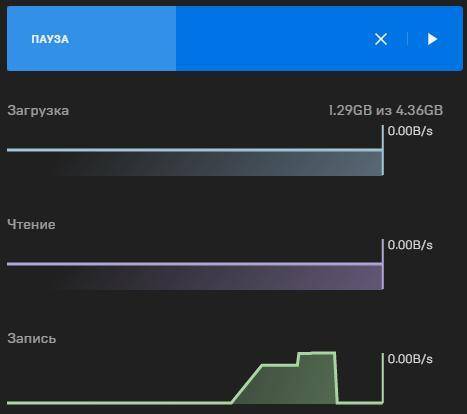Click the flat left part of green write line
The width and height of the screenshot is (467, 414).
point(119,403)
